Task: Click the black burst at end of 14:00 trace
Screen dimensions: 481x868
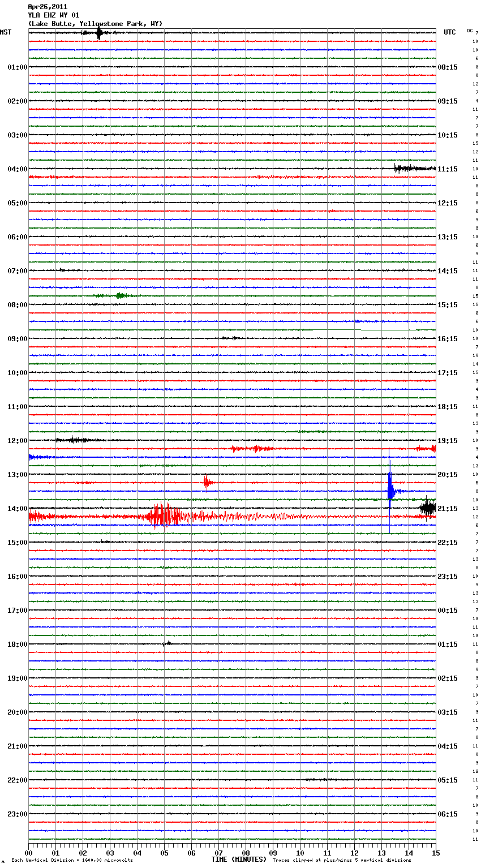Action: pos(428,508)
